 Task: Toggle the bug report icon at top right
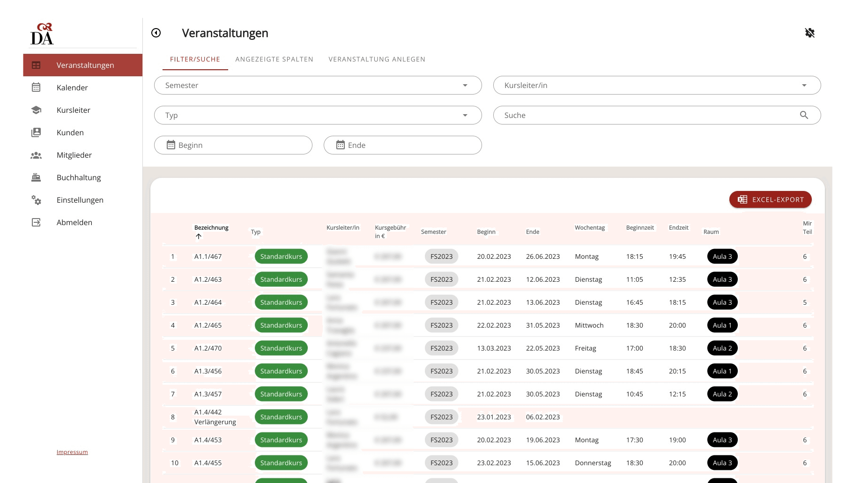point(809,33)
